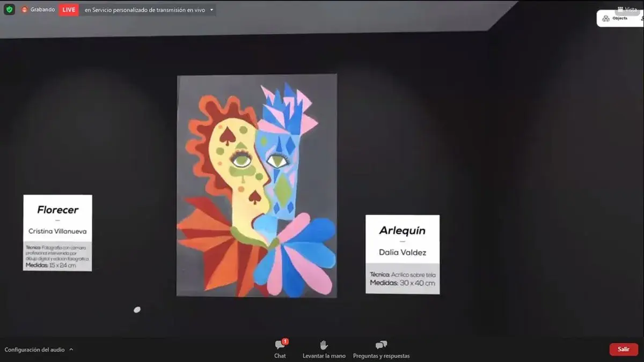The width and height of the screenshot is (644, 362).
Task: Click the Florecer Cristina Villanueva info card
Action: (x=57, y=233)
